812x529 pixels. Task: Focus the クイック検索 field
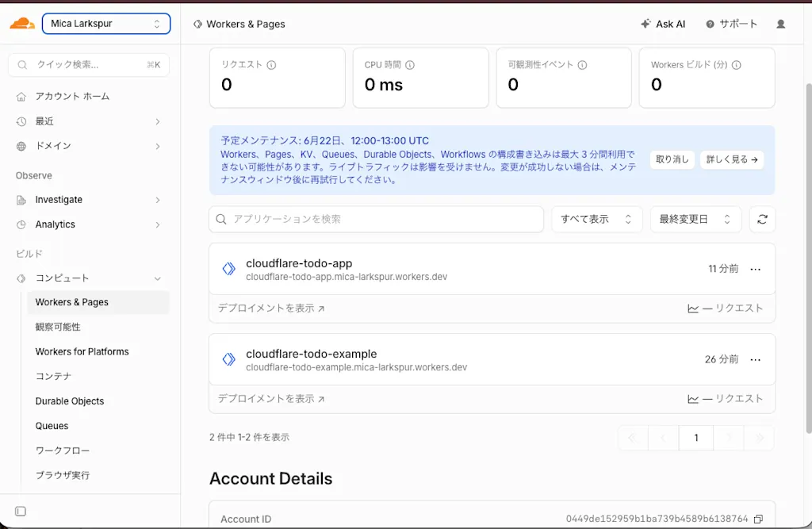tap(89, 65)
